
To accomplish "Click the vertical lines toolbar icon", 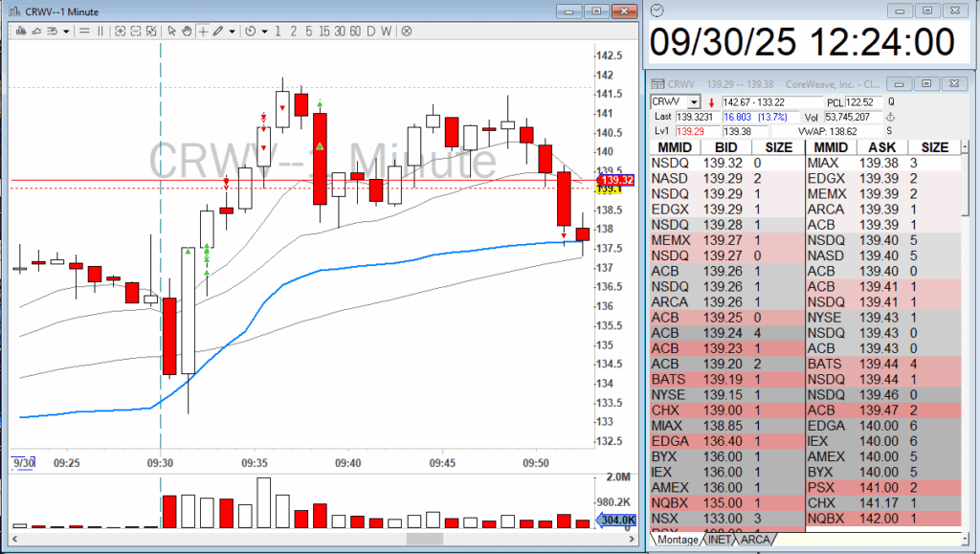I will point(99,31).
